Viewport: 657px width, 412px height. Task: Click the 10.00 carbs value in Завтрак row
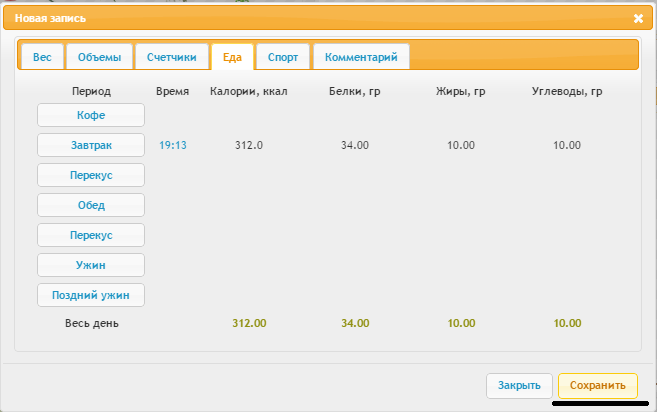567,145
